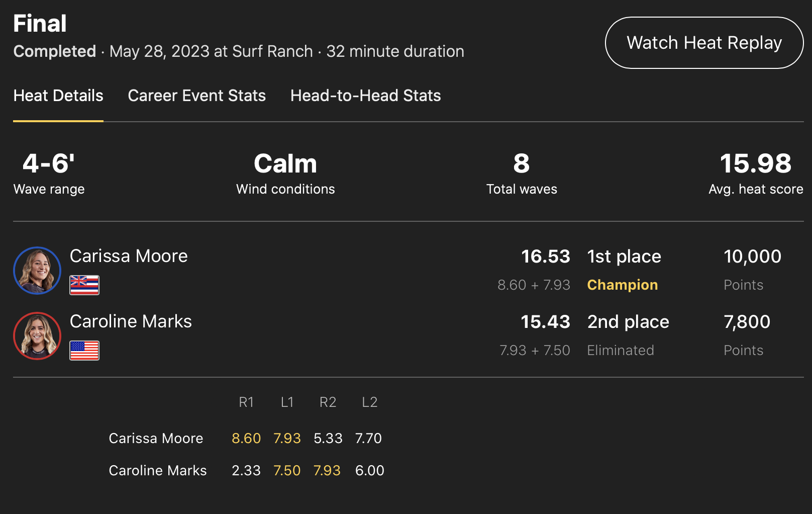Click Caroline Marks' 7.50 L1 wave score

click(x=287, y=471)
